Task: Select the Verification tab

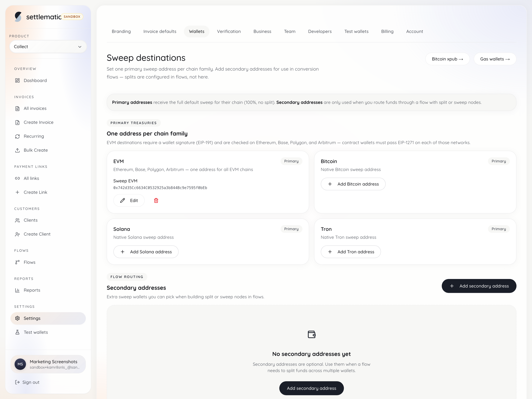Action: pos(229,32)
